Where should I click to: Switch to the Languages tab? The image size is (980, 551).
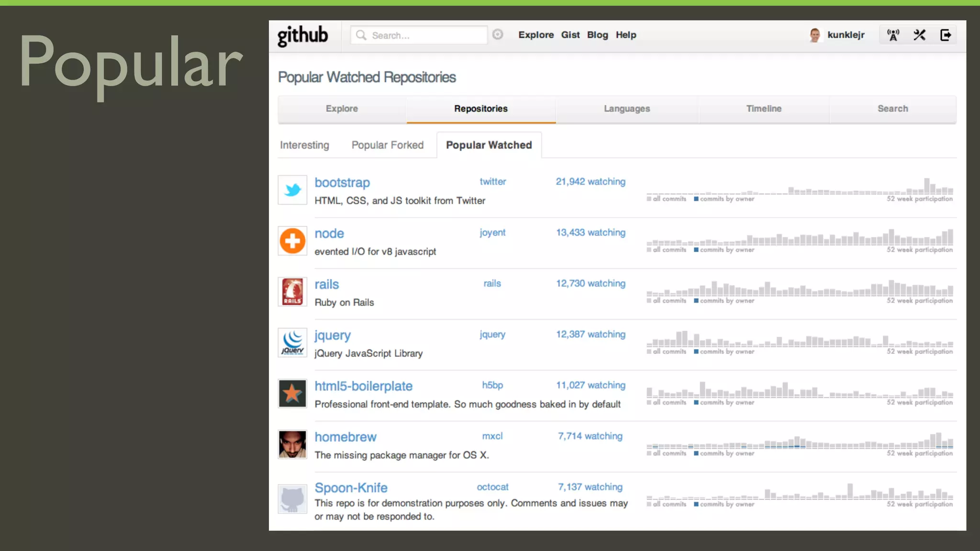pyautogui.click(x=626, y=109)
